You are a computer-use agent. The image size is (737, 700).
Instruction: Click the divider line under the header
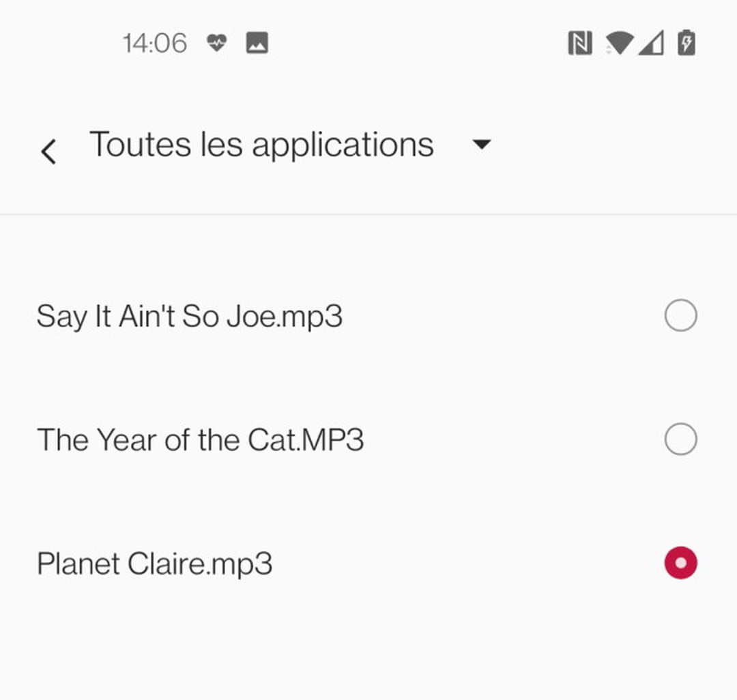369,215
